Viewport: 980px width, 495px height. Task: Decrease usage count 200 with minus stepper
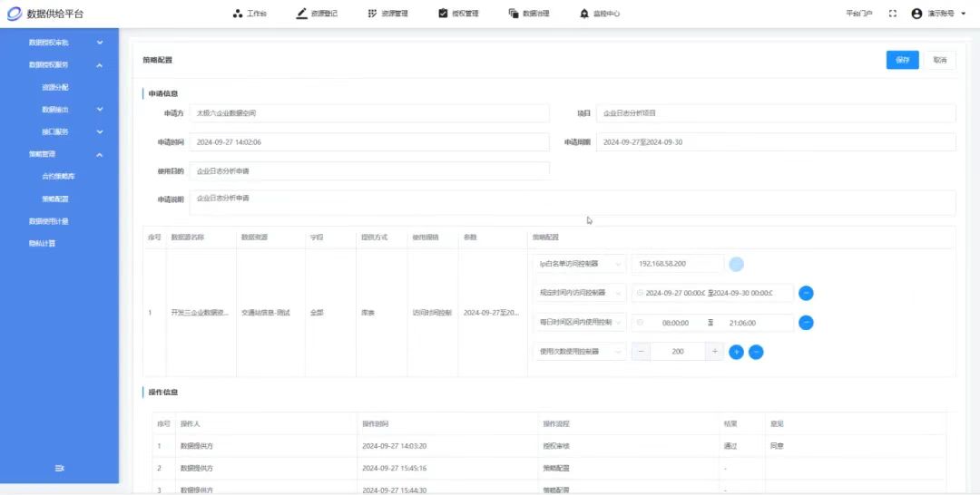[641, 352]
